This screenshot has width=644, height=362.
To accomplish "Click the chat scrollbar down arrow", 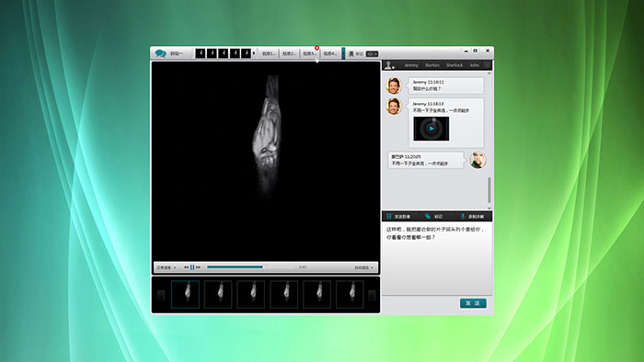I will pos(489,208).
